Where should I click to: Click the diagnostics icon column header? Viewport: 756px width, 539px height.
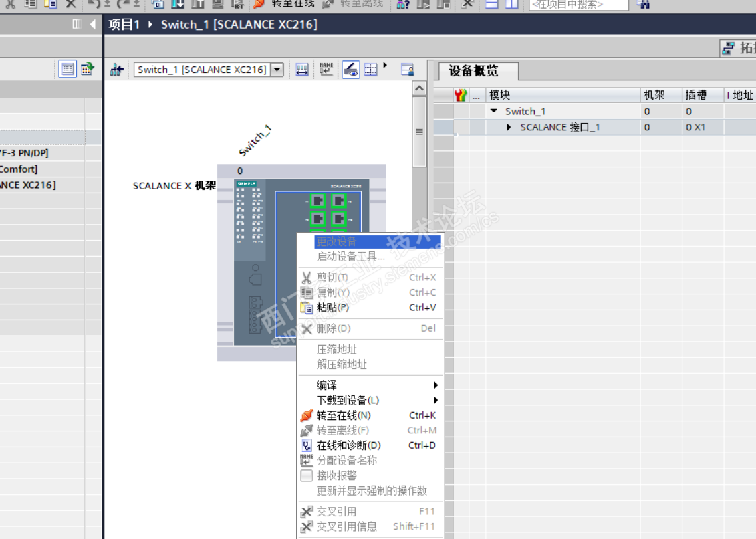coord(461,95)
